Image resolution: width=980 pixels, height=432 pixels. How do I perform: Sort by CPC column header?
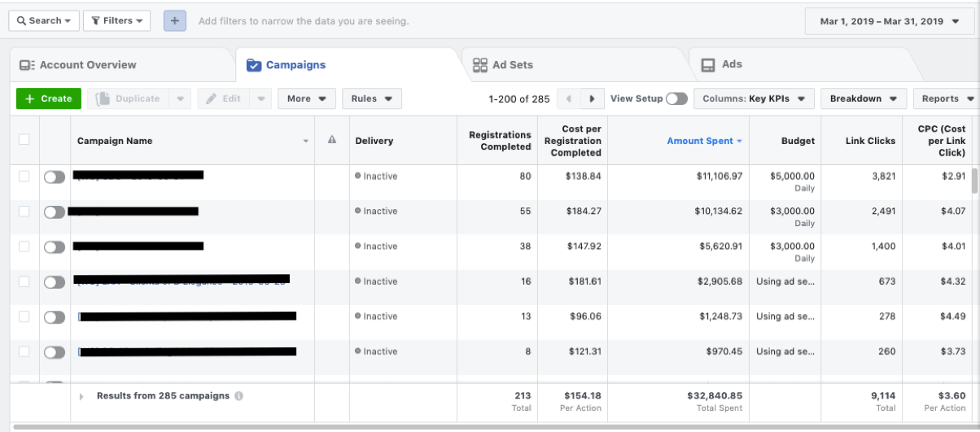[x=937, y=141]
